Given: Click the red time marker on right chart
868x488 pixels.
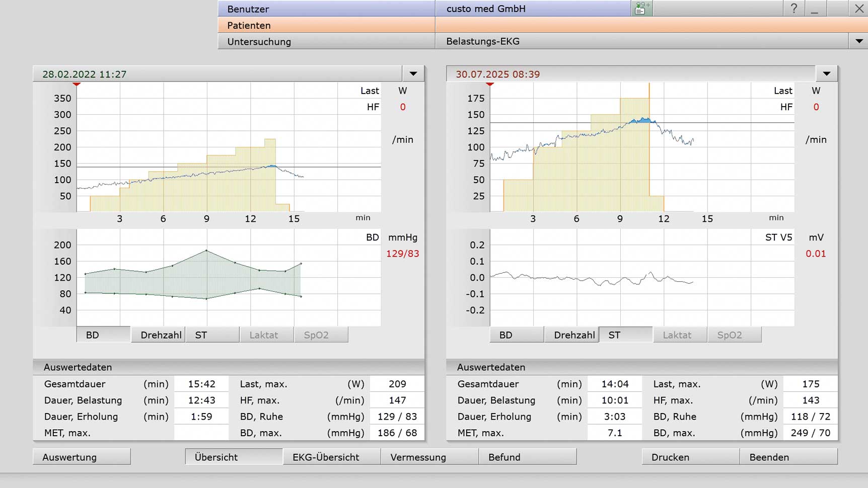Looking at the screenshot, I should [x=490, y=85].
